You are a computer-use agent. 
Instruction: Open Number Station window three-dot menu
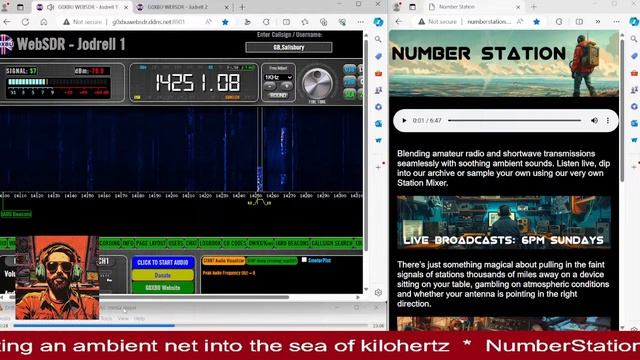(x=616, y=22)
